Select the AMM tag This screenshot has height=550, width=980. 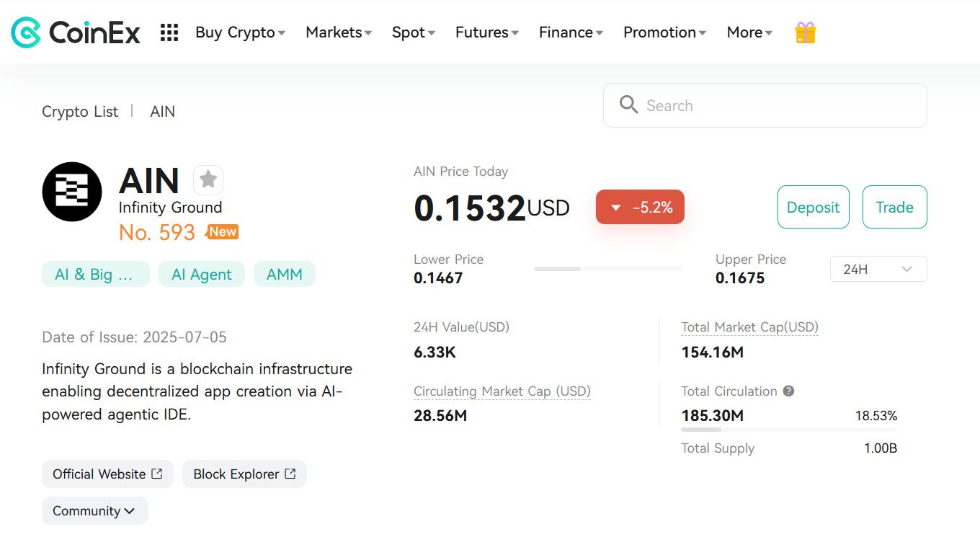point(285,274)
